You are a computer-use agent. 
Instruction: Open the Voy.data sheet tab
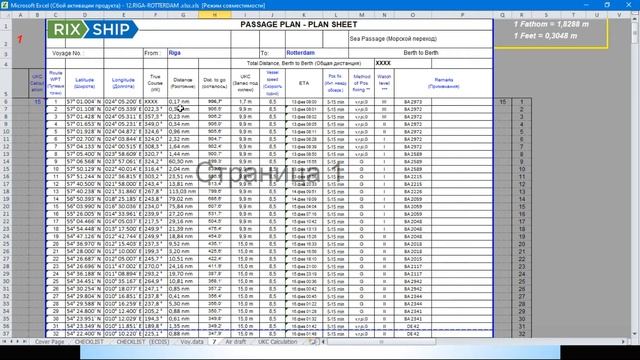point(192,342)
